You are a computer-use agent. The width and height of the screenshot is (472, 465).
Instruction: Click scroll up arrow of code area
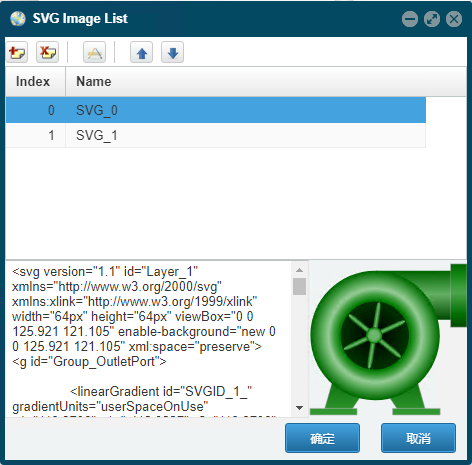[299, 270]
